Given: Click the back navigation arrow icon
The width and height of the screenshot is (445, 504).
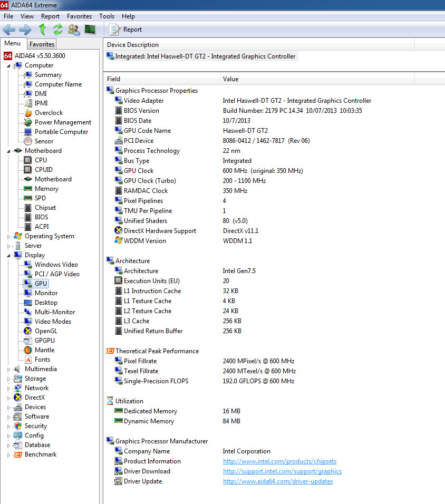Looking at the screenshot, I should 9,30.
